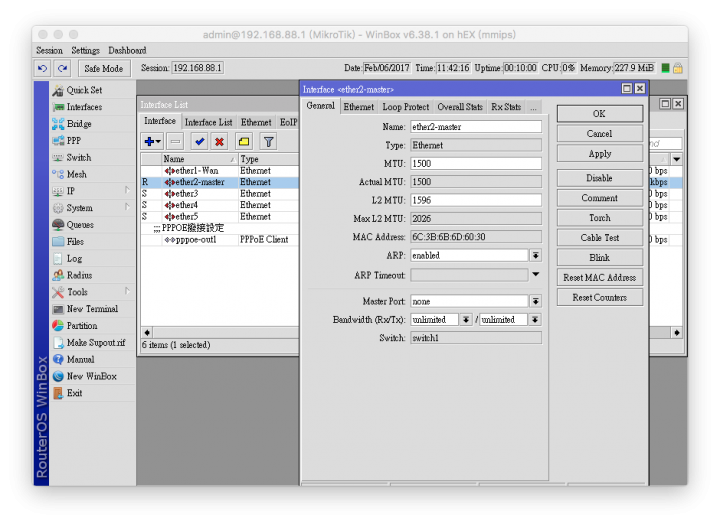The image size is (720, 524).
Task: Select the Interface List tab
Action: (x=208, y=122)
